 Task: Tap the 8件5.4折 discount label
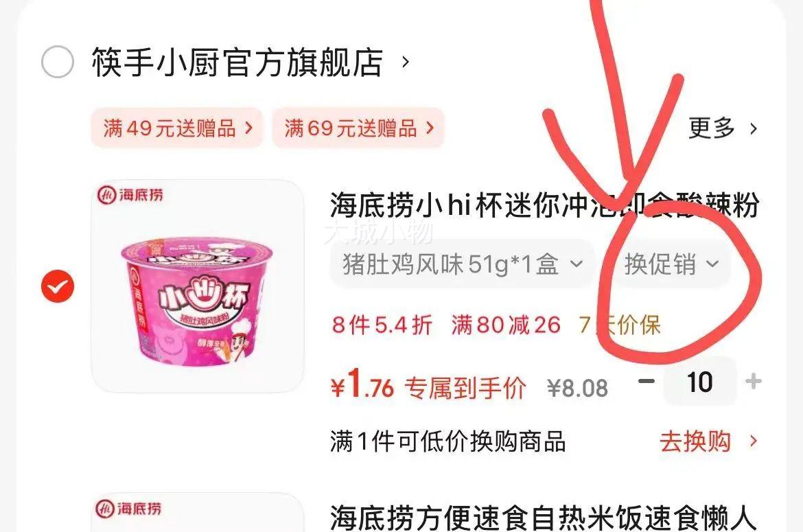pyautogui.click(x=382, y=325)
